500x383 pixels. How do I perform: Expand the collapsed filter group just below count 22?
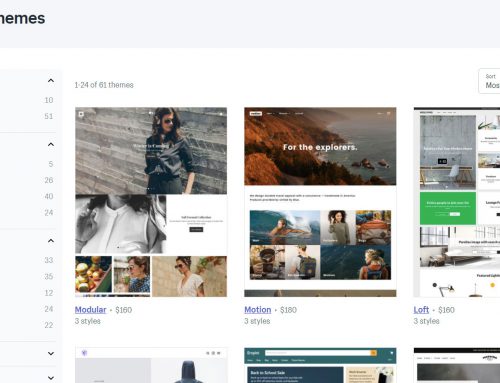tap(51, 353)
